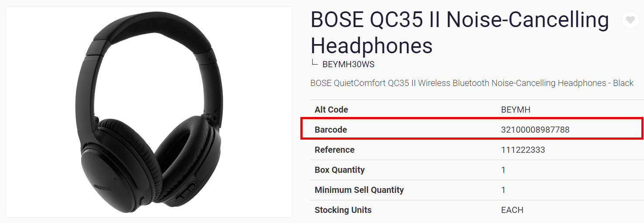Select the Alt Code value BEYMH
Image resolution: width=644 pixels, height=223 pixels.
[515, 110]
